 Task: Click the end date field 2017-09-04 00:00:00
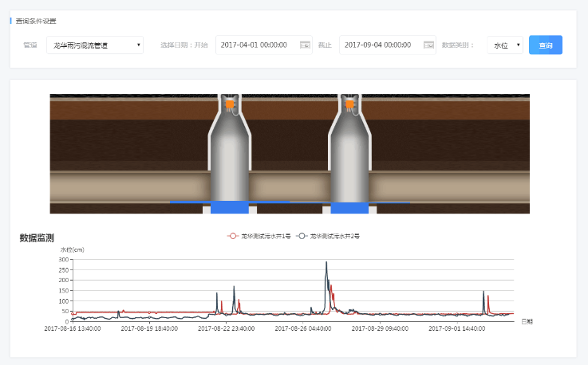(x=388, y=45)
